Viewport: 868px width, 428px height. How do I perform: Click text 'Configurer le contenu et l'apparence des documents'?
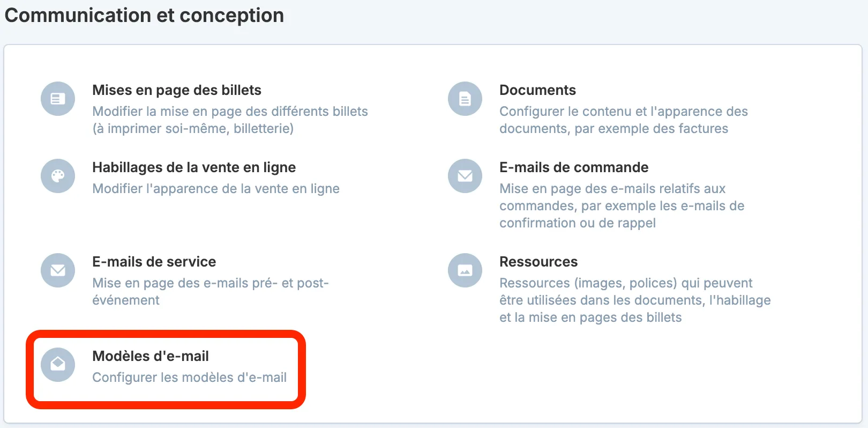624,120
